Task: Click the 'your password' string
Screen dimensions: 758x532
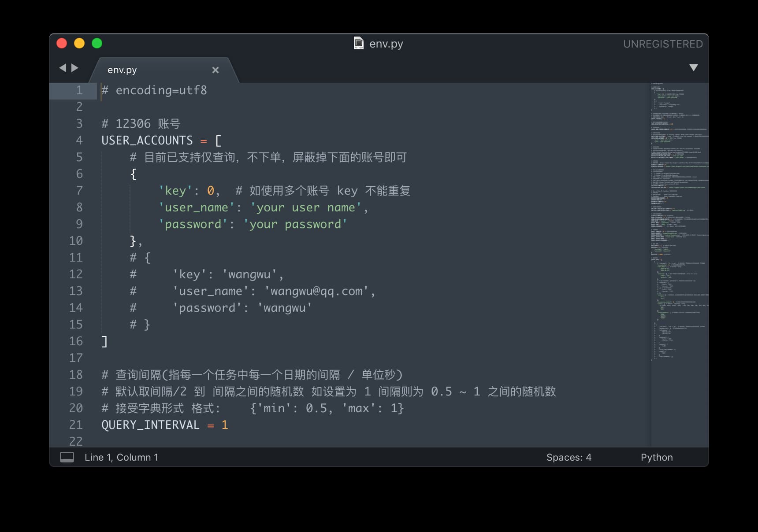Action: (x=295, y=224)
